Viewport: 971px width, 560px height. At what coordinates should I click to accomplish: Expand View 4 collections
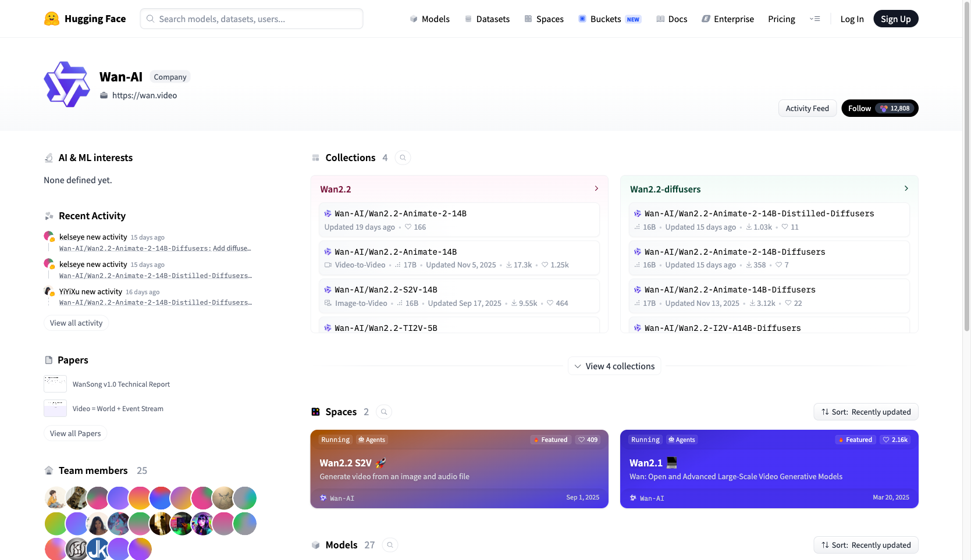click(x=614, y=366)
